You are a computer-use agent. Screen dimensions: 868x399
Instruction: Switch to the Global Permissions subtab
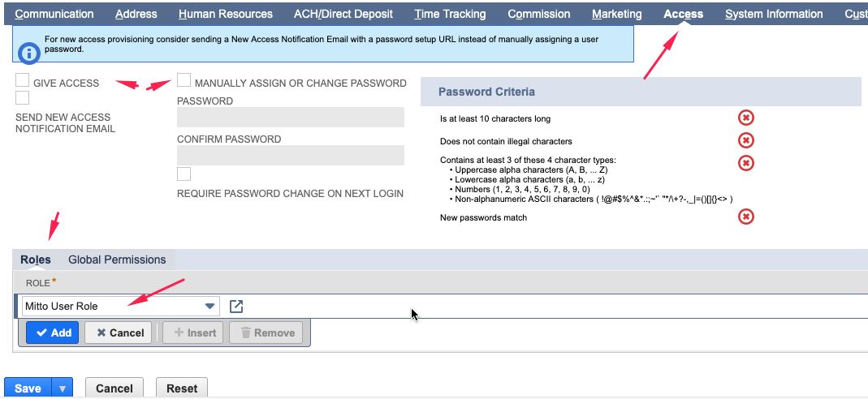point(117,260)
